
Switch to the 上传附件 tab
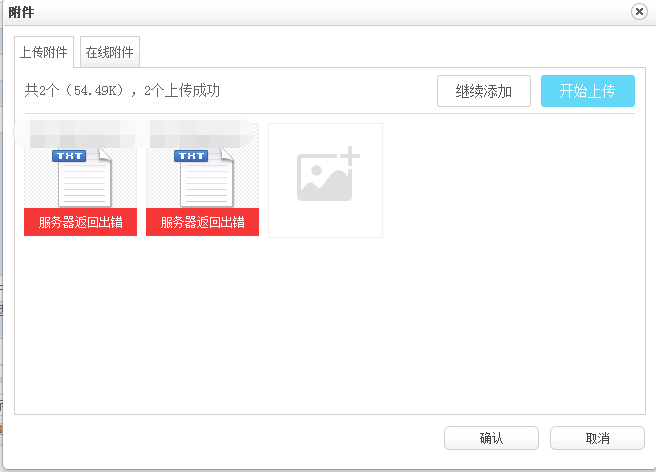coord(44,52)
